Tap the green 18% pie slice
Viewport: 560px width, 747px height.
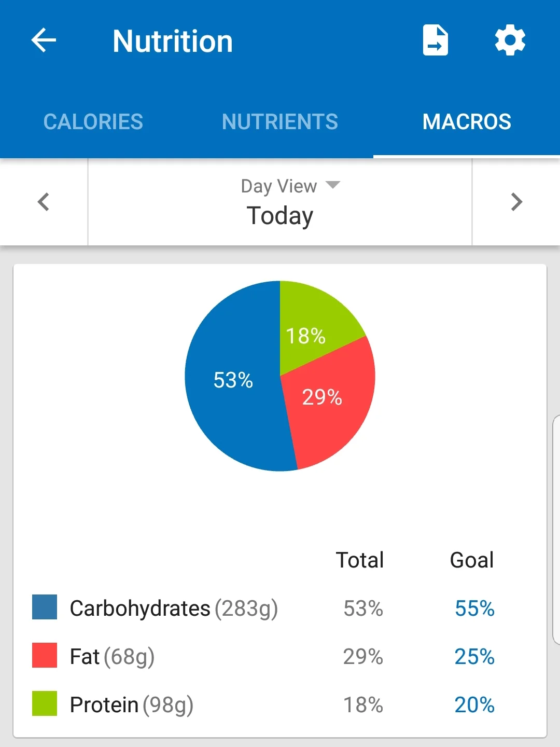coord(311,327)
